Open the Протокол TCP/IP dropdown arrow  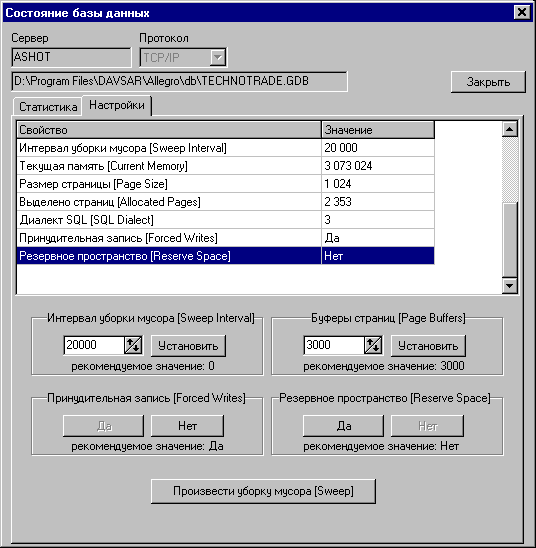pyautogui.click(x=218, y=57)
